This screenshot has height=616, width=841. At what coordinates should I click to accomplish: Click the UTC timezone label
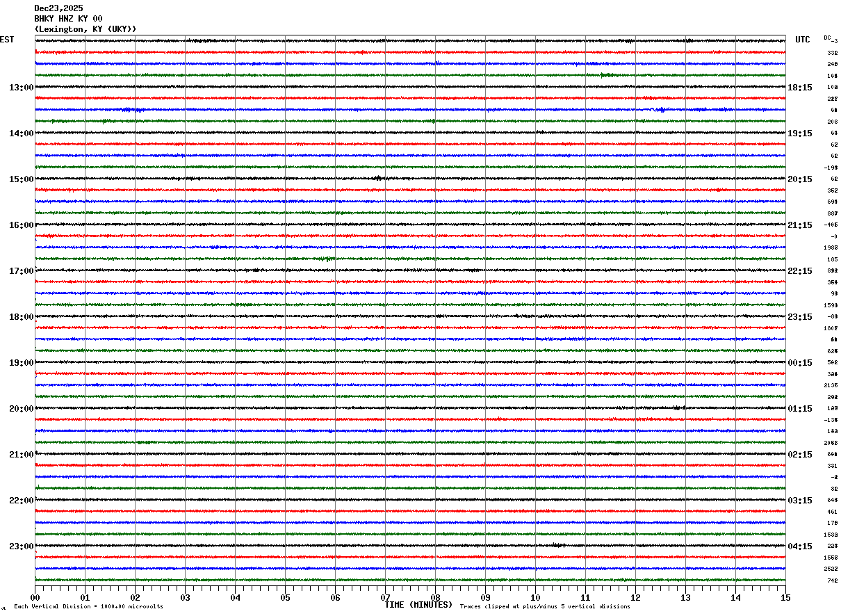coord(803,40)
